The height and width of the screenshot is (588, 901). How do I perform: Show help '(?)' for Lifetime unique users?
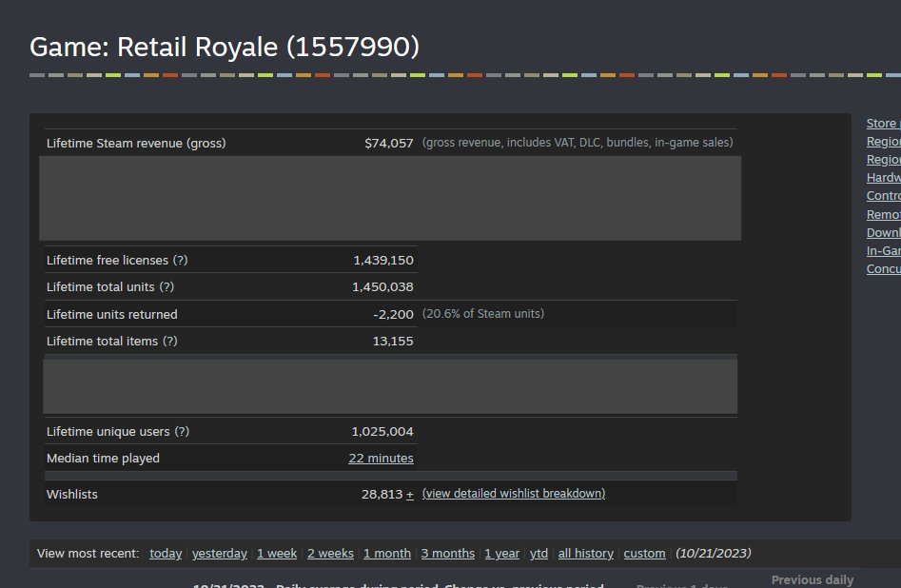182,431
